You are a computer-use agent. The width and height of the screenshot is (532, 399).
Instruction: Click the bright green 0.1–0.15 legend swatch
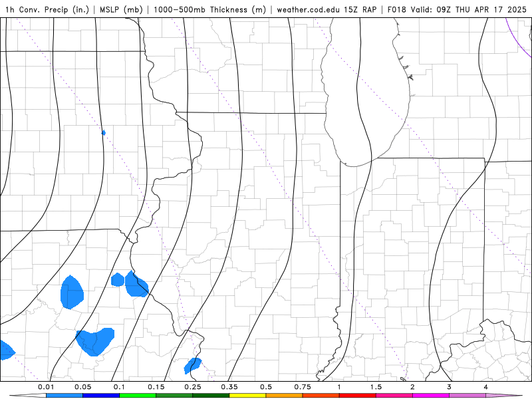pos(138,396)
